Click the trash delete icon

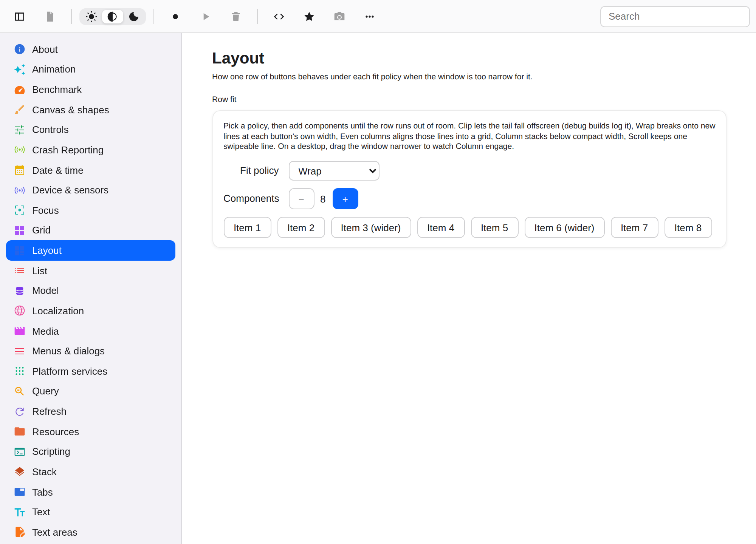pyautogui.click(x=236, y=17)
